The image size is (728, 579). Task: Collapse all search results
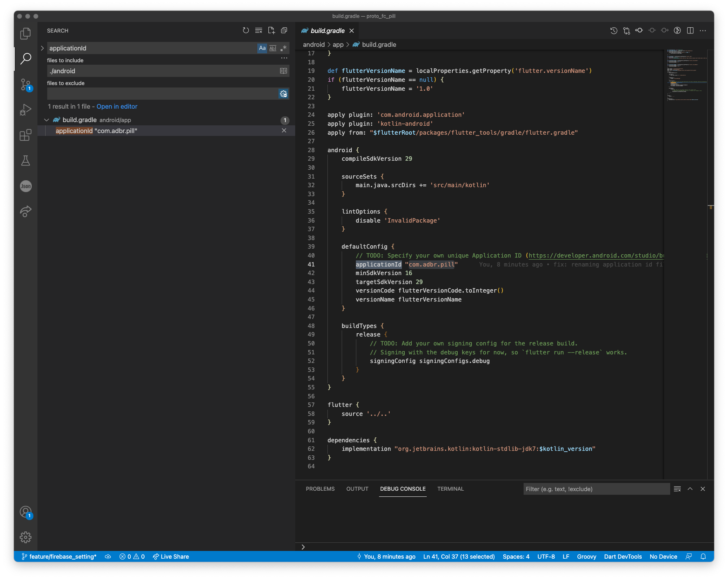pos(284,31)
